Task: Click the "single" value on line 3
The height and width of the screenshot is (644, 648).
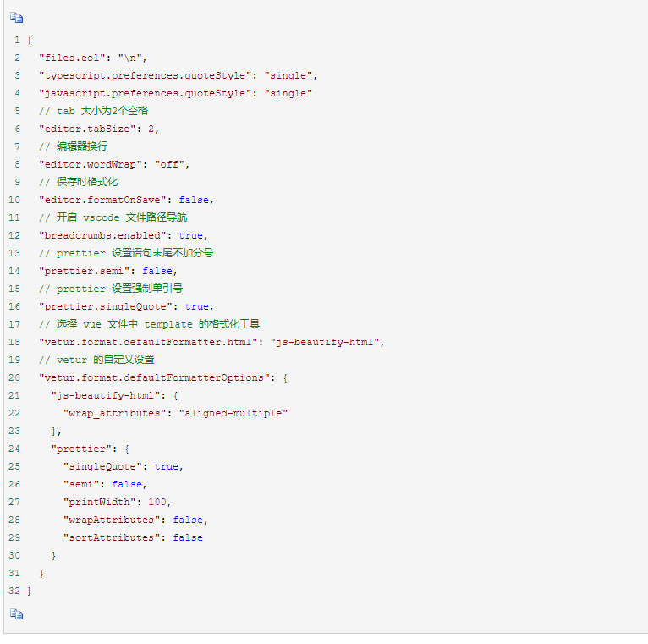Action: [x=288, y=75]
